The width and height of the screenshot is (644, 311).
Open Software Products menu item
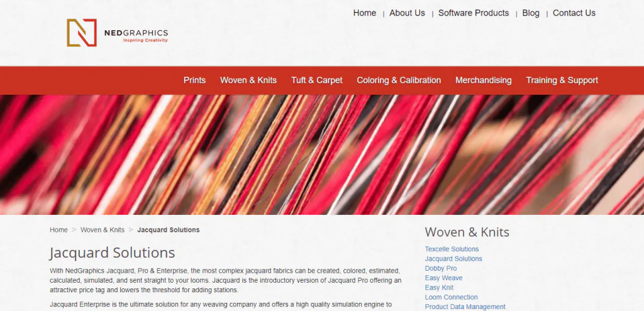coord(474,13)
